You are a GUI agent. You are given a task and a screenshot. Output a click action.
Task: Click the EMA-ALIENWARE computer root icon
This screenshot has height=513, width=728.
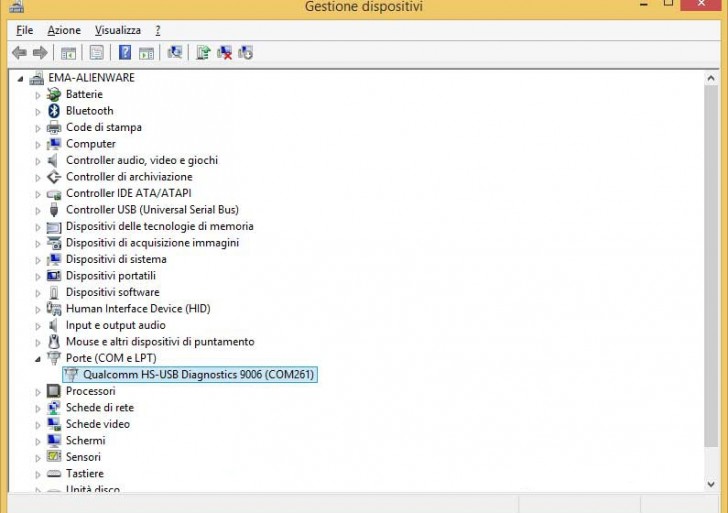(36, 78)
